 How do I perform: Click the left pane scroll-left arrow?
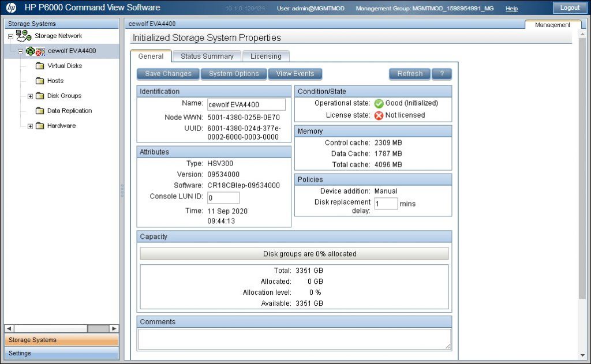(9, 329)
